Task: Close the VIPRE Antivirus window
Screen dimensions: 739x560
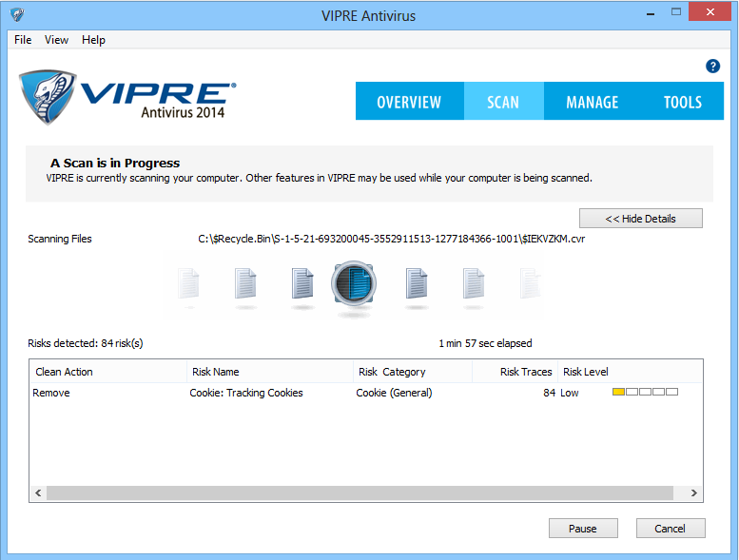Action: coord(710,11)
